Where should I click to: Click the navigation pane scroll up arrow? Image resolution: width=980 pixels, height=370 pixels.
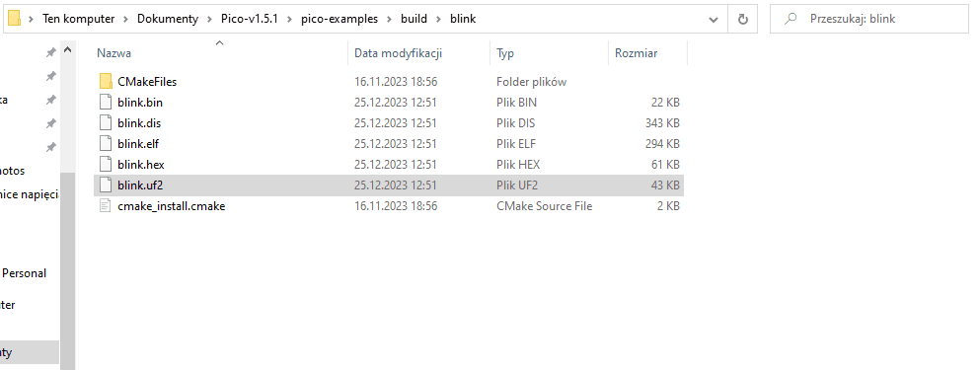[67, 50]
